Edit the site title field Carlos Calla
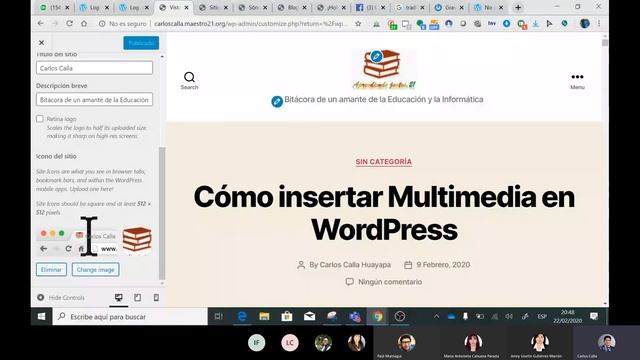The width and height of the screenshot is (640, 360). click(x=94, y=68)
